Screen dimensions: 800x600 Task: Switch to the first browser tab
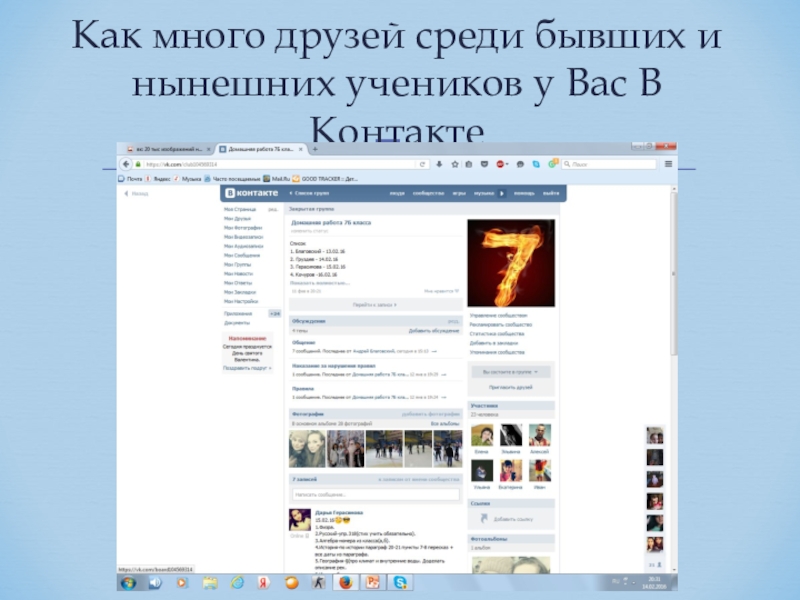point(168,149)
